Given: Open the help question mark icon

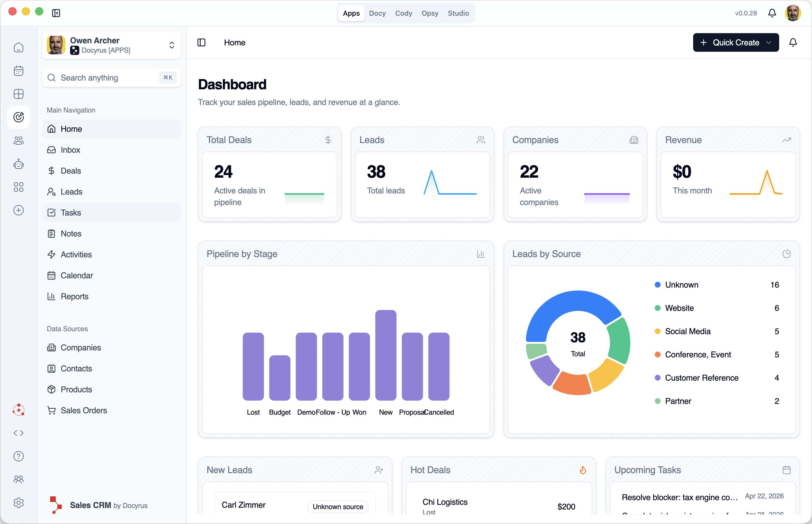Looking at the screenshot, I should click(18, 456).
